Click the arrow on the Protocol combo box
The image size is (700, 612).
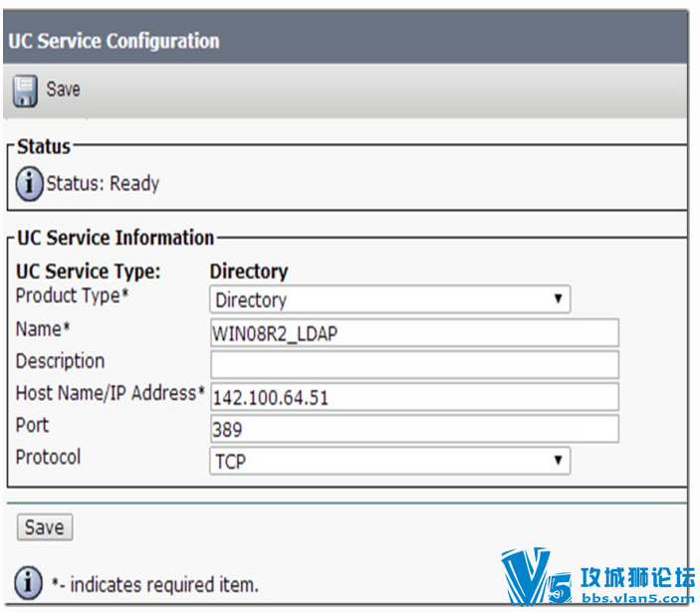pyautogui.click(x=558, y=460)
